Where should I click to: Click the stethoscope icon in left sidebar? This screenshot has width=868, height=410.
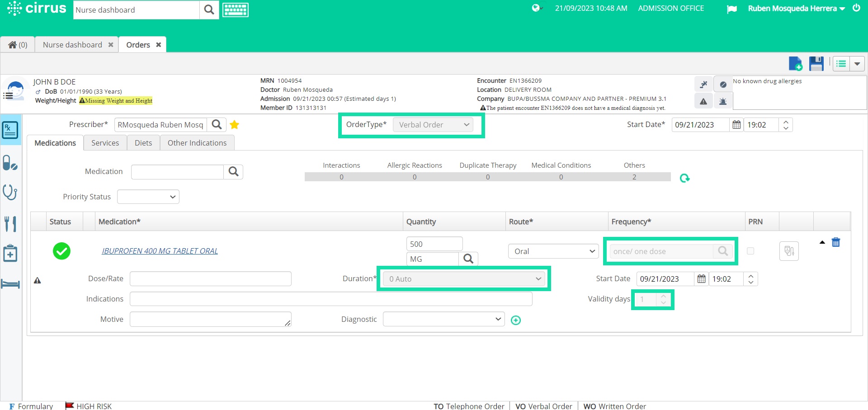click(x=10, y=192)
